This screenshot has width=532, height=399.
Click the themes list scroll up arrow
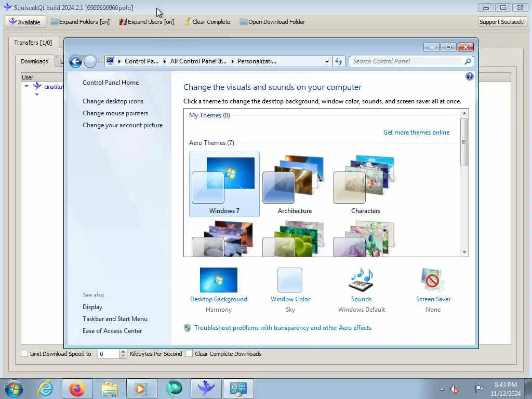point(464,113)
